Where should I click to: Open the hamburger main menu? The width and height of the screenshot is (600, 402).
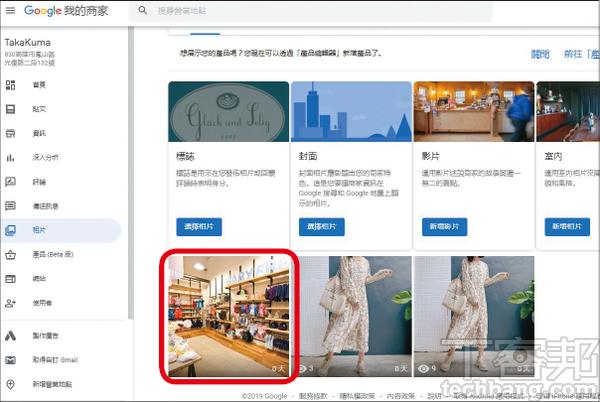click(x=10, y=10)
